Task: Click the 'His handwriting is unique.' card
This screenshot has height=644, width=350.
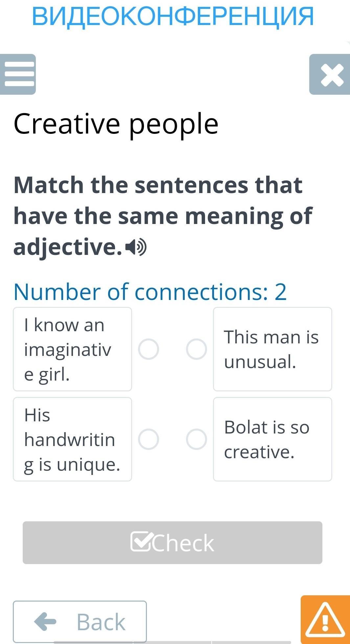Action: tap(72, 439)
